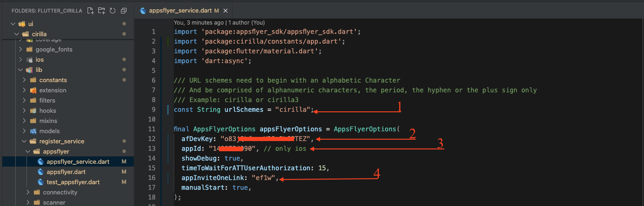
Task: Click line number 9 in the gutter
Action: pos(153,110)
